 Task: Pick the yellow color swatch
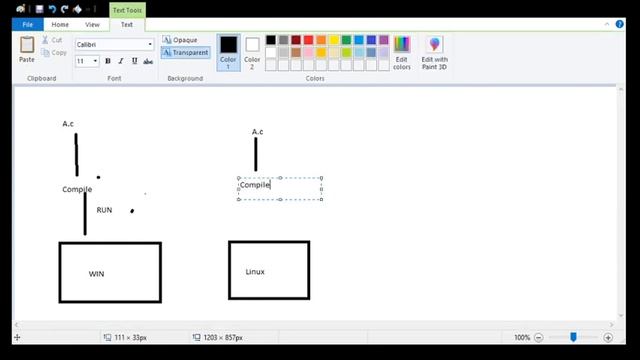click(334, 40)
